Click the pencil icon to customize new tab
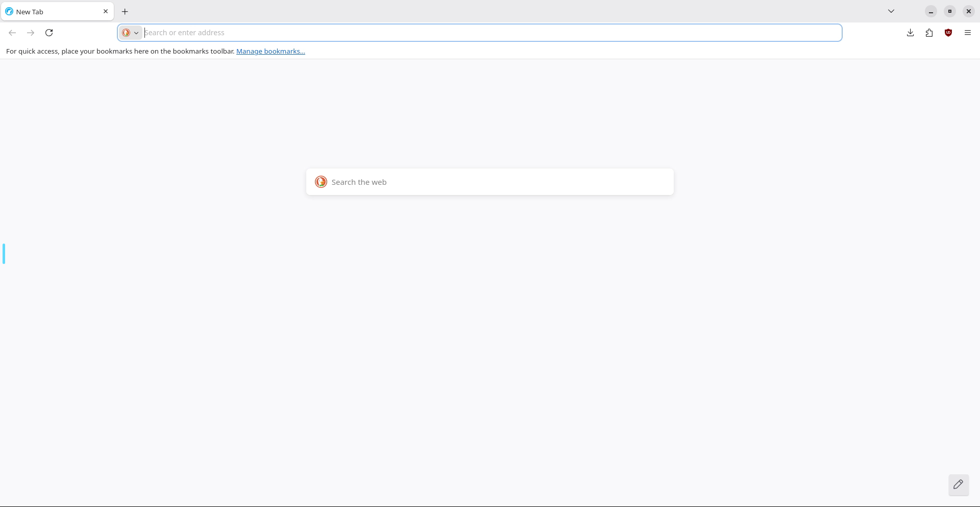The width and height of the screenshot is (980, 507). tap(958, 485)
